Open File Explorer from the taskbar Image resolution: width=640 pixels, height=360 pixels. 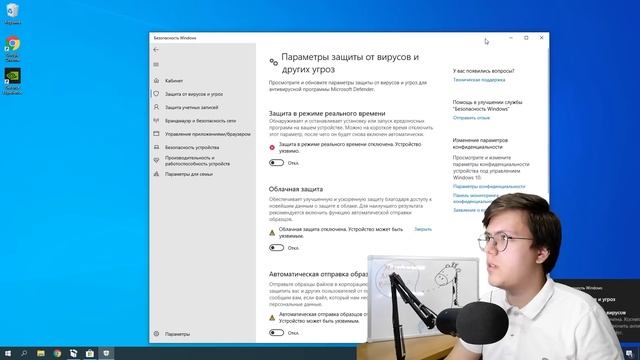41,353
